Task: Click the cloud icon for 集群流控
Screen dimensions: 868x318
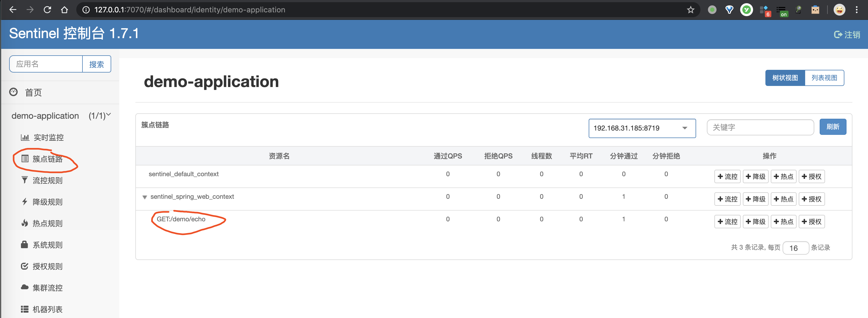Action: click(24, 287)
